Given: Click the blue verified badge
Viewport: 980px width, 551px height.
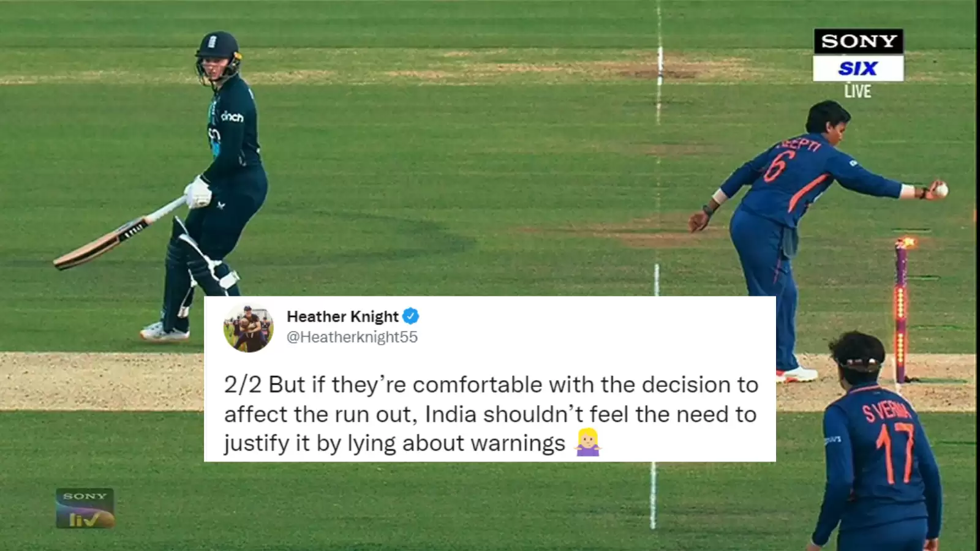Looking at the screenshot, I should pyautogui.click(x=410, y=317).
